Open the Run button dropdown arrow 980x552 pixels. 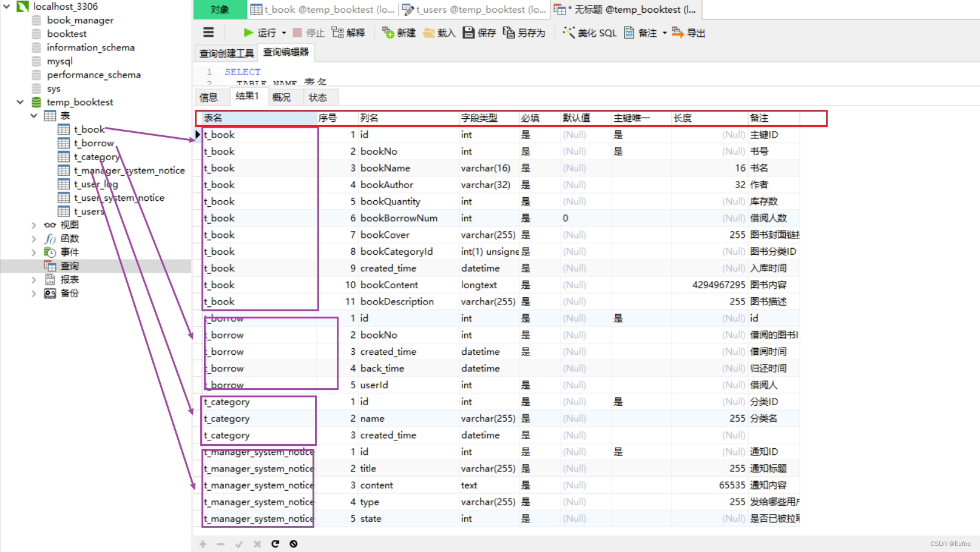(284, 33)
